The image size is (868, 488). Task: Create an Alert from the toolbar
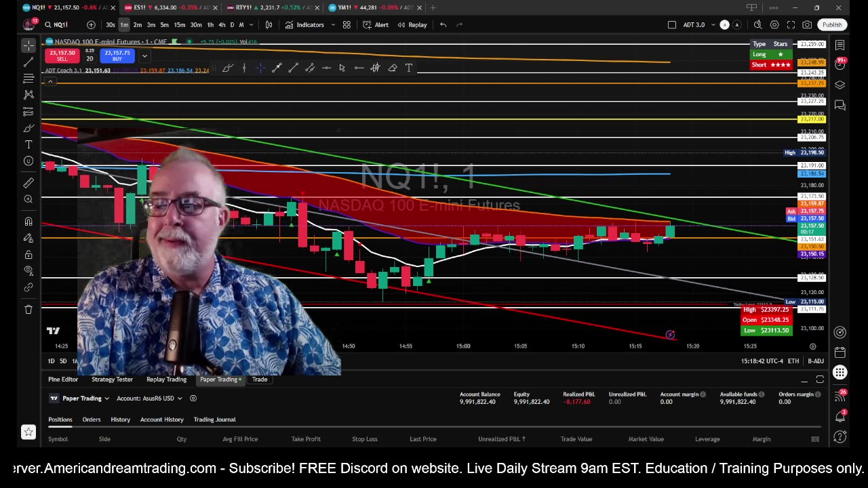[376, 25]
